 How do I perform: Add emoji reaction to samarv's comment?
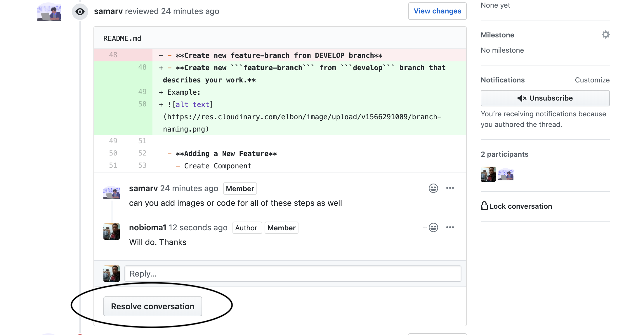(x=431, y=188)
